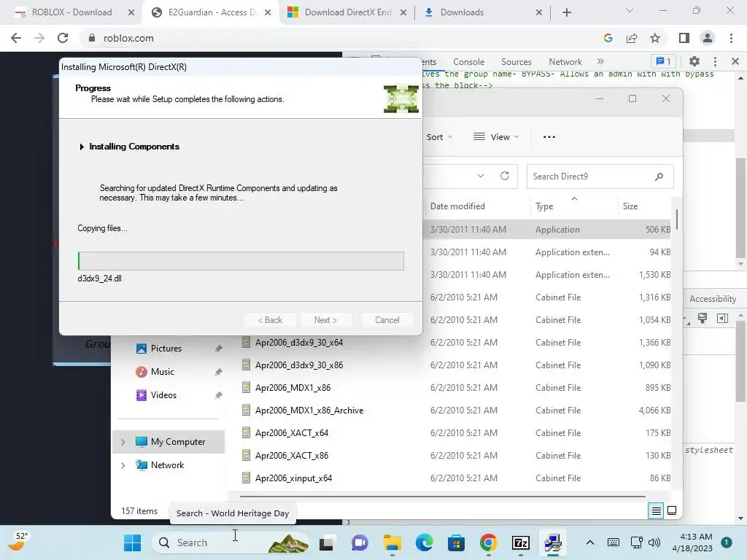Open Microsoft Edge from taskbar
Viewport: 747px width, 560px height.
click(x=424, y=542)
